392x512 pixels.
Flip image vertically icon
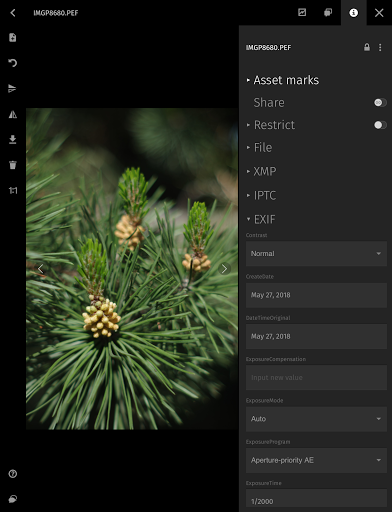(12, 88)
